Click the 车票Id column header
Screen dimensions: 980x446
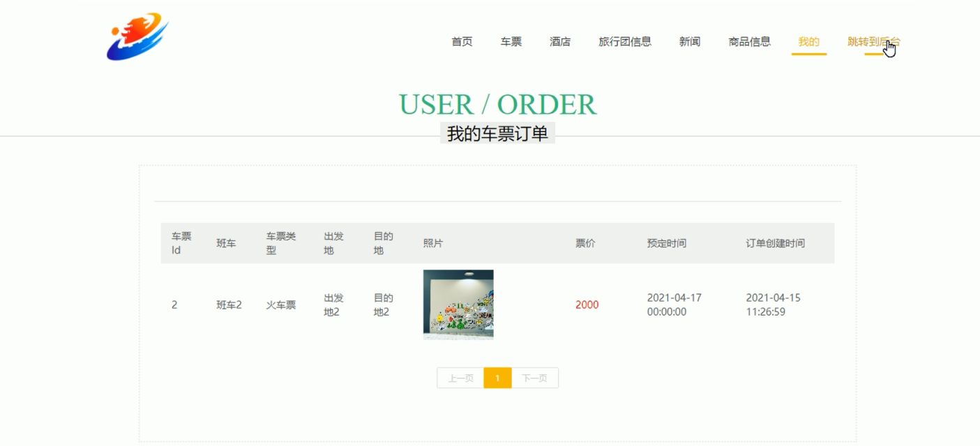point(181,243)
